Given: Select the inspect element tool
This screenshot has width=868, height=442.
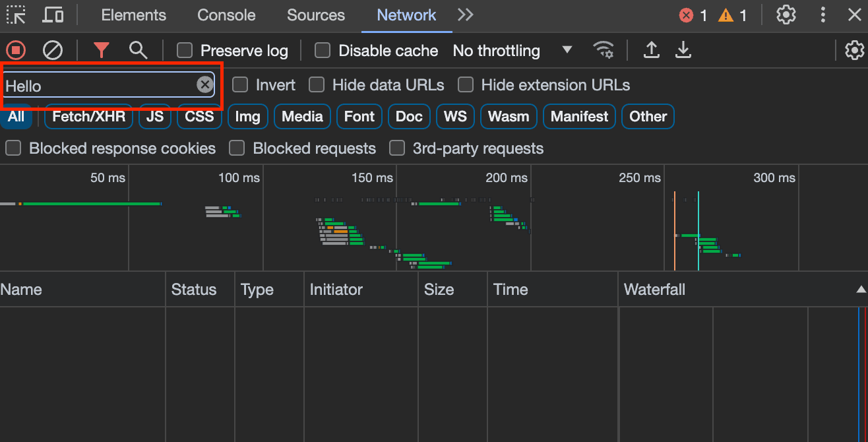Looking at the screenshot, I should 16,15.
